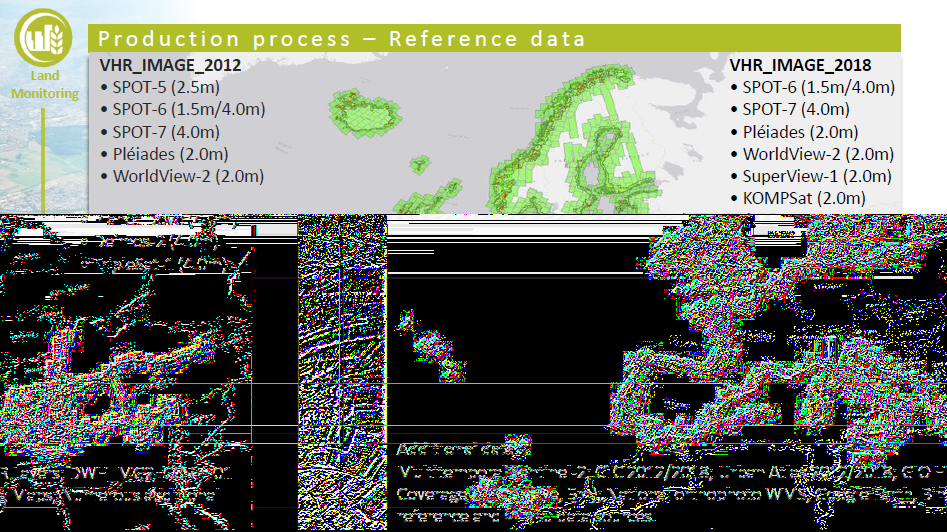Click the VHR_IMAGE_2018 heading
Screen dimensions: 947x532
pos(800,65)
